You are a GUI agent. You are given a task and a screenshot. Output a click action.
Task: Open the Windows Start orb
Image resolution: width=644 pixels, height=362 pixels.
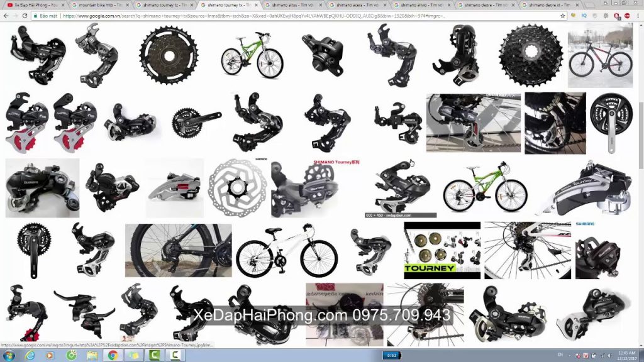(x=9, y=355)
